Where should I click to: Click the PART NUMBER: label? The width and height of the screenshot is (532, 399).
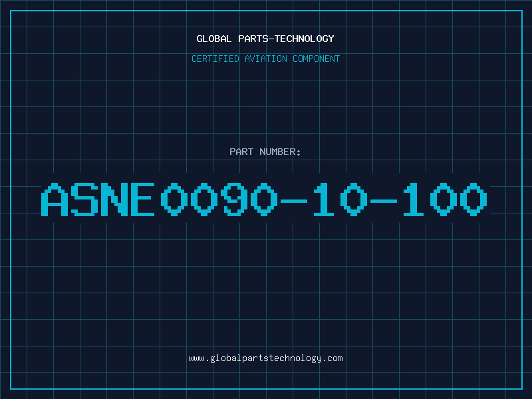click(265, 152)
